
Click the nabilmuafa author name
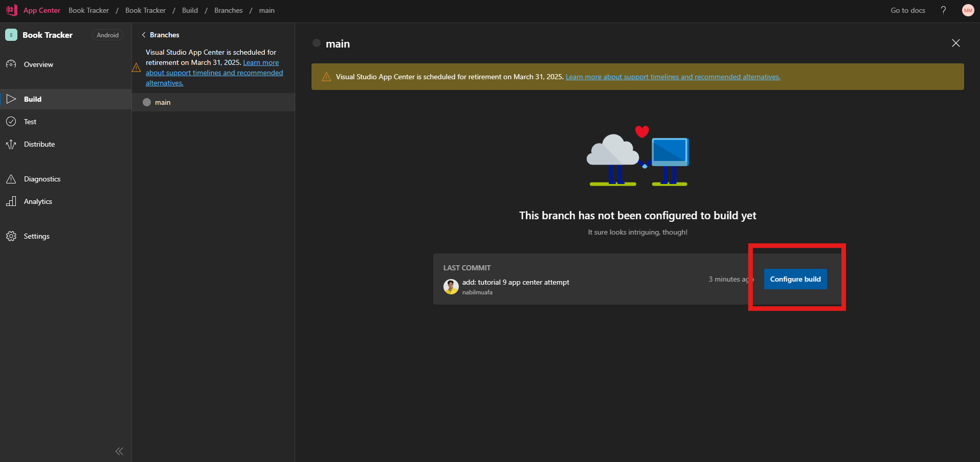pyautogui.click(x=477, y=292)
